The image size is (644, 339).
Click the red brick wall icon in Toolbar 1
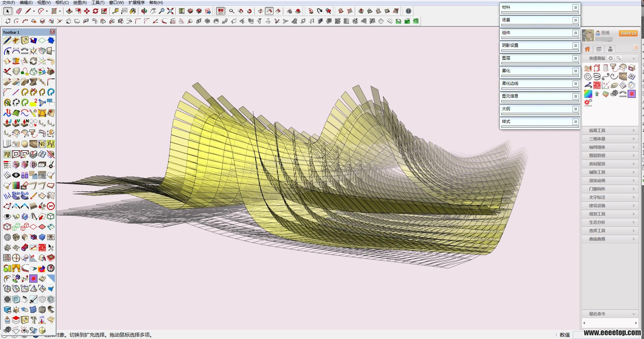pyautogui.click(x=42, y=247)
